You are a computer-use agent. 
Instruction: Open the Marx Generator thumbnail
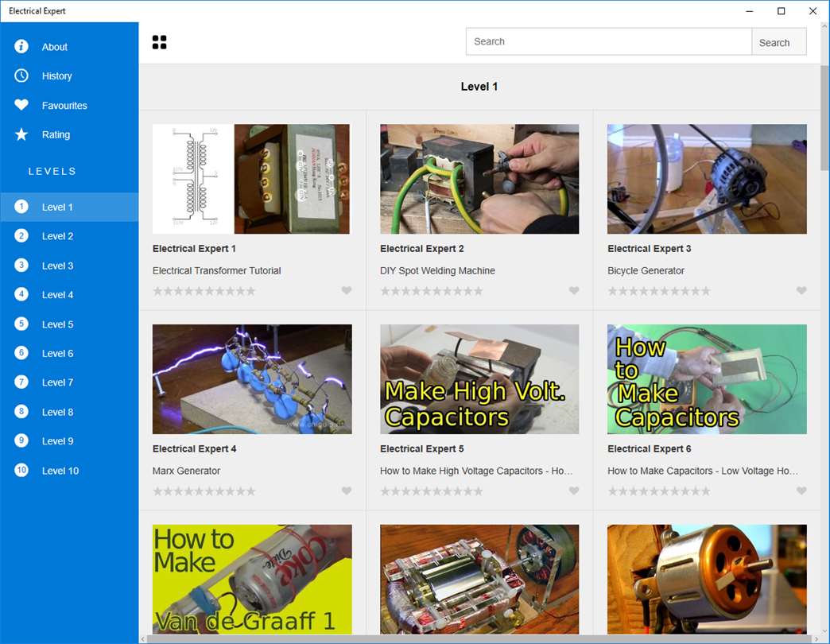(252, 379)
